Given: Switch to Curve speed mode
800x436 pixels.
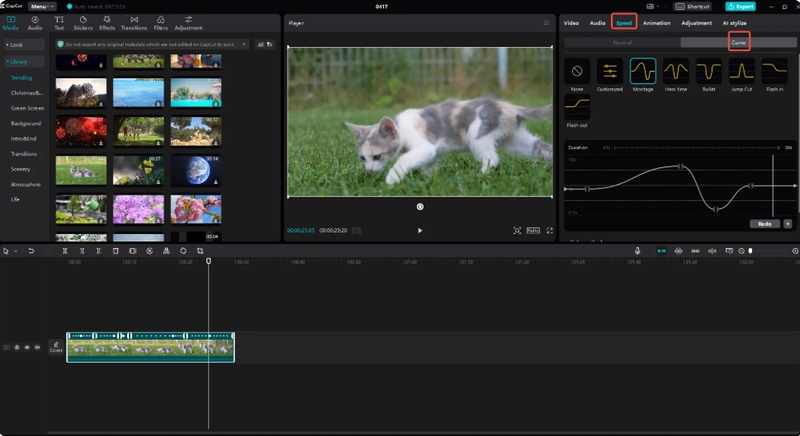Looking at the screenshot, I should [x=738, y=43].
